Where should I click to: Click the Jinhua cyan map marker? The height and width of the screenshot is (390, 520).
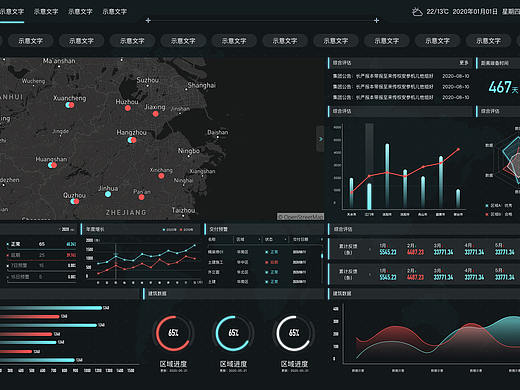(x=108, y=194)
